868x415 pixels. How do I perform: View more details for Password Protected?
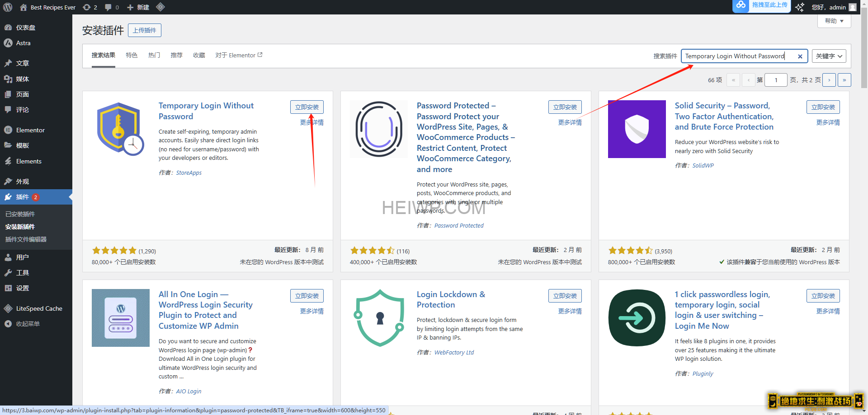(570, 122)
